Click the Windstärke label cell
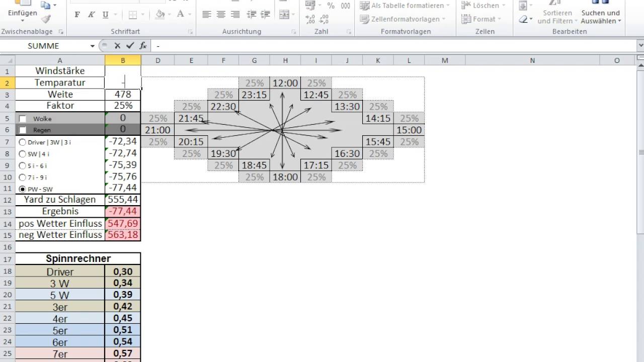The width and height of the screenshot is (644, 362). [x=60, y=71]
